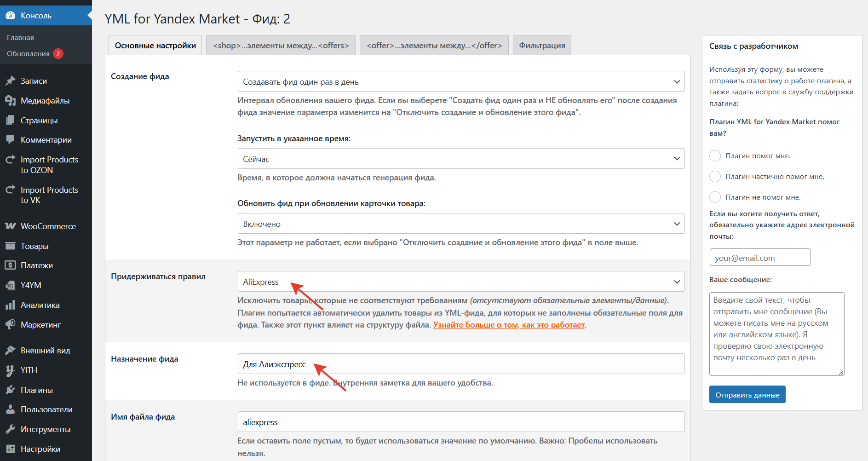Viewport: 868px width, 461px height.
Task: Select 'Плагин помог мне' radio button
Action: coord(715,156)
